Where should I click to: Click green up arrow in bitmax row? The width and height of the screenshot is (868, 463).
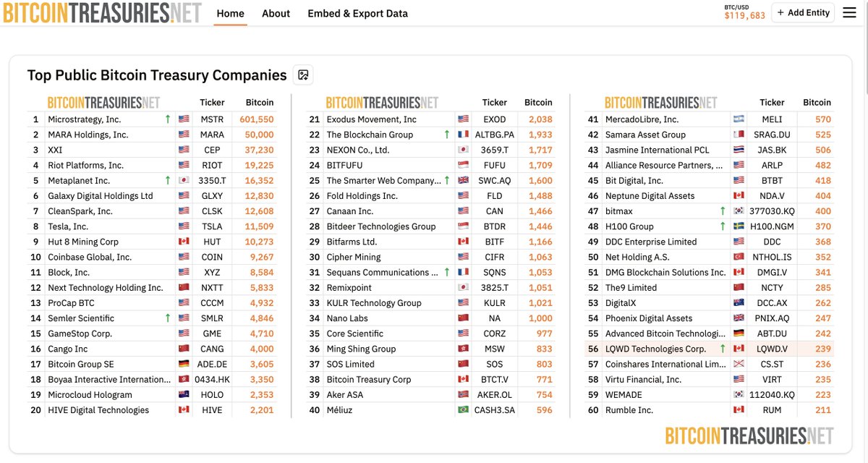coord(722,211)
